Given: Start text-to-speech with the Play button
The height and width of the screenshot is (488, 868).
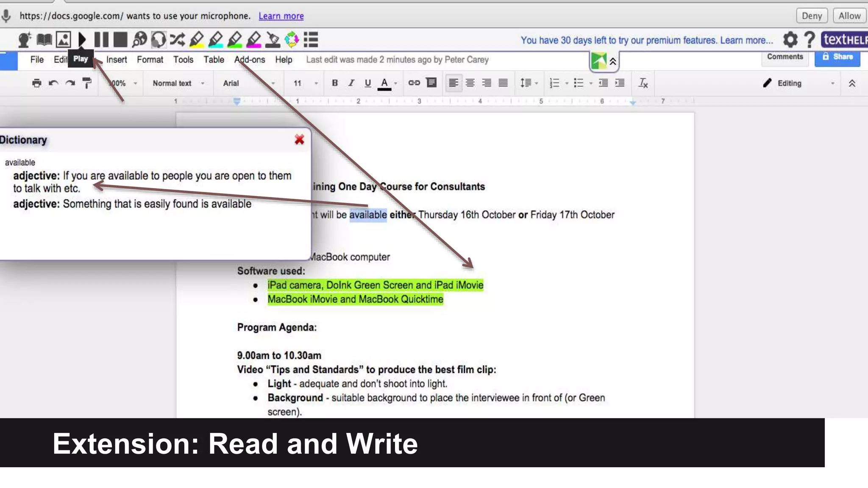Looking at the screenshot, I should coord(83,40).
